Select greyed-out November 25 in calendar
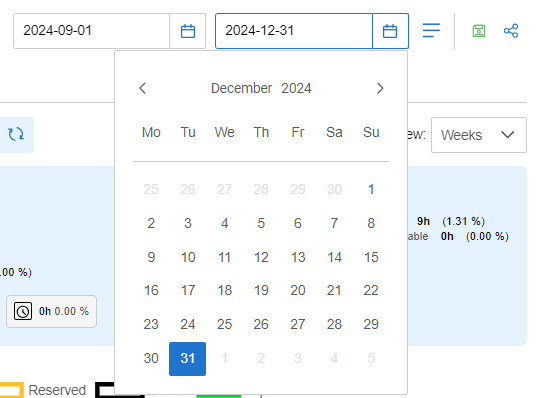 pos(151,189)
